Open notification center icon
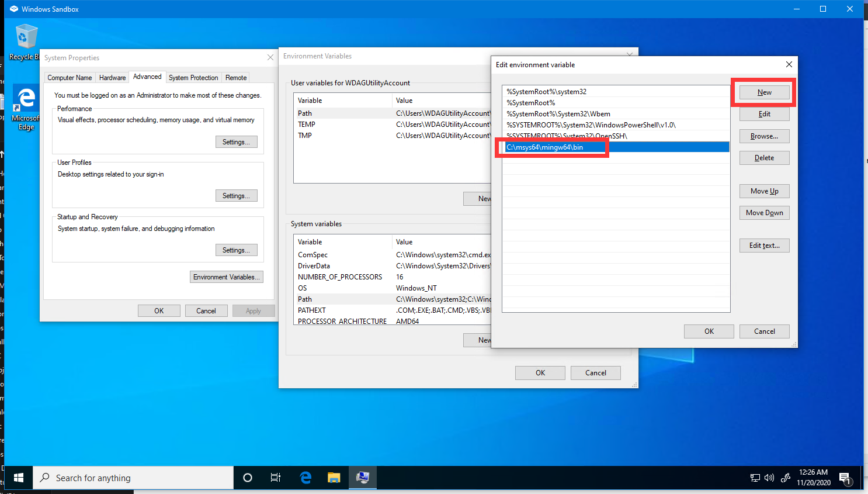The height and width of the screenshot is (494, 868). 845,478
